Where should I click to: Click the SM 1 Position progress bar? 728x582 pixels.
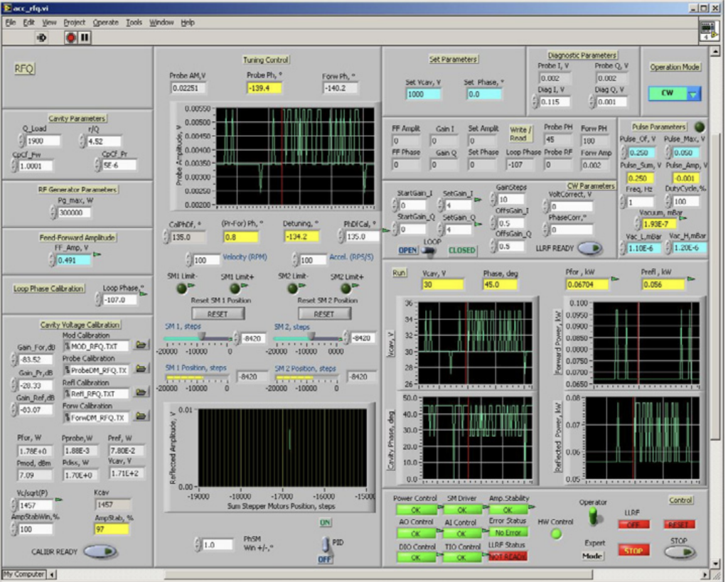(198, 379)
